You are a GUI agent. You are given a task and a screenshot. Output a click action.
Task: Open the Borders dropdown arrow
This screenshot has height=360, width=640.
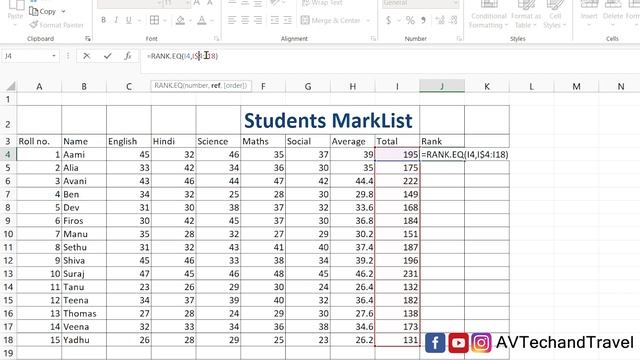click(164, 20)
